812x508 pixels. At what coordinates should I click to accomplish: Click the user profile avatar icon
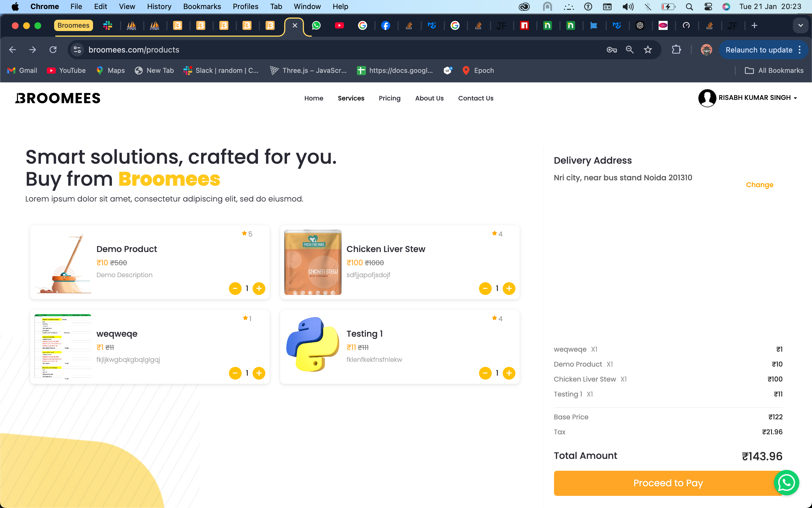(707, 98)
